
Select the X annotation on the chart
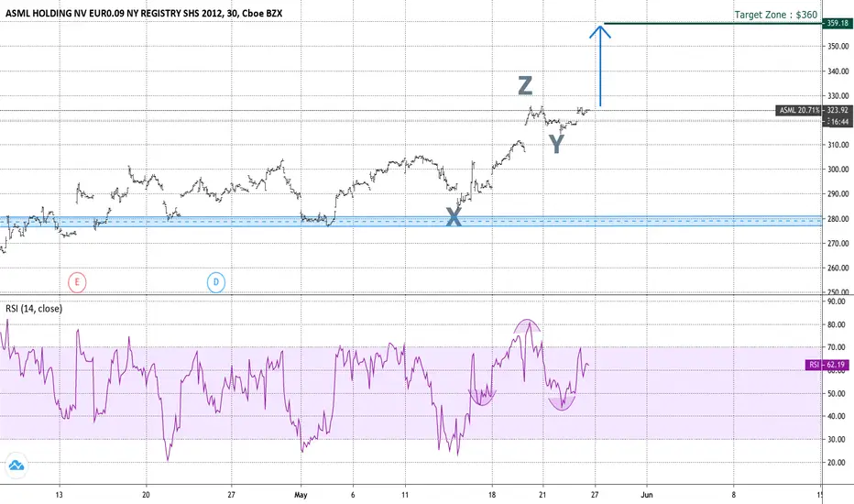(454, 217)
